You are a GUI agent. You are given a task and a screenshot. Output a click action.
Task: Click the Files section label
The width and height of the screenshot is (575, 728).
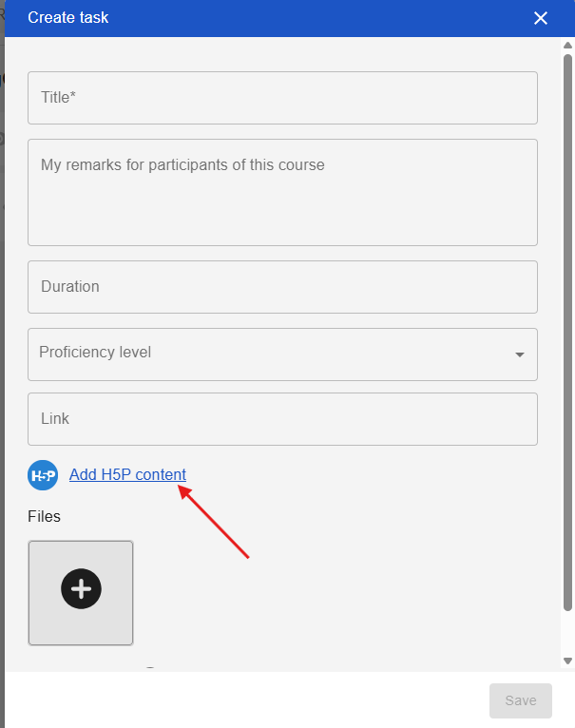point(44,517)
